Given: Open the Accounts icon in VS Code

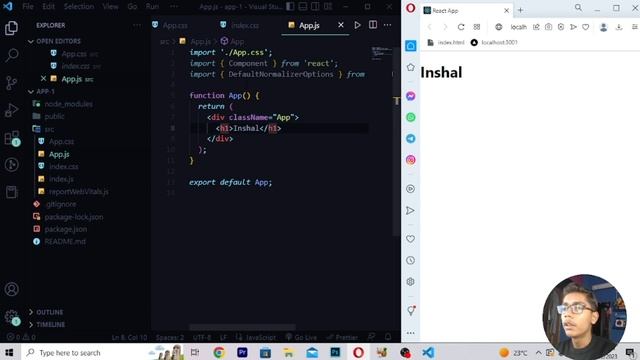Looking at the screenshot, I should (11, 289).
